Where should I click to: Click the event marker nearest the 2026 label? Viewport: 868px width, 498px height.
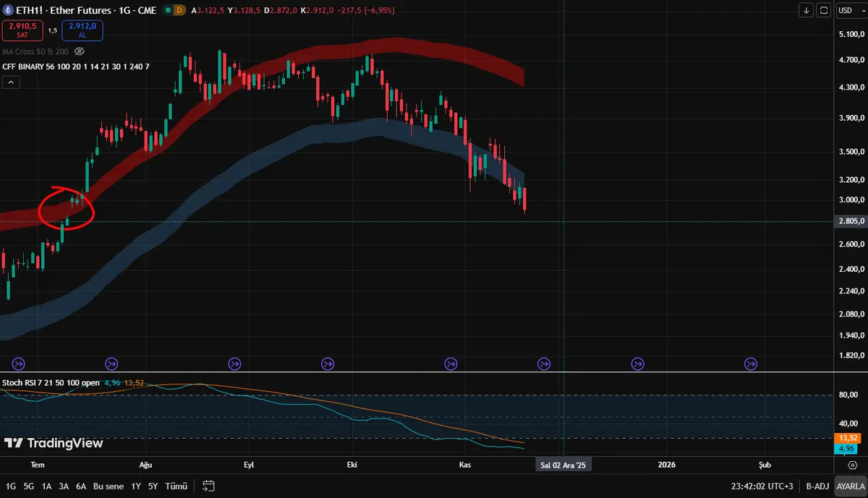(638, 364)
